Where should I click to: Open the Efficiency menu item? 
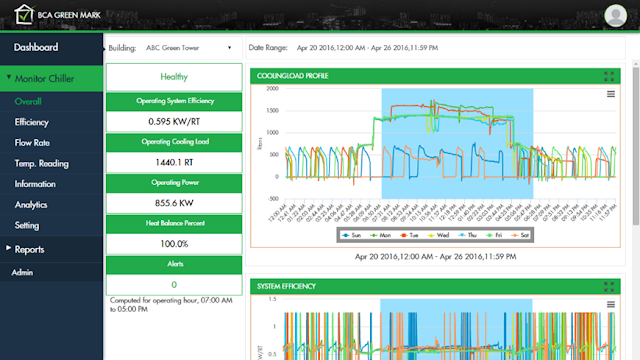[x=31, y=122]
